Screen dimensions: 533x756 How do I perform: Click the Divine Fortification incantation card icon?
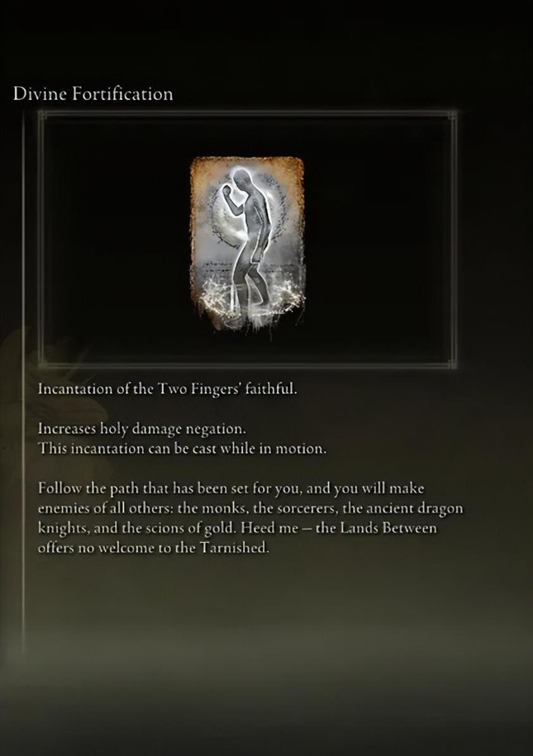pos(248,244)
